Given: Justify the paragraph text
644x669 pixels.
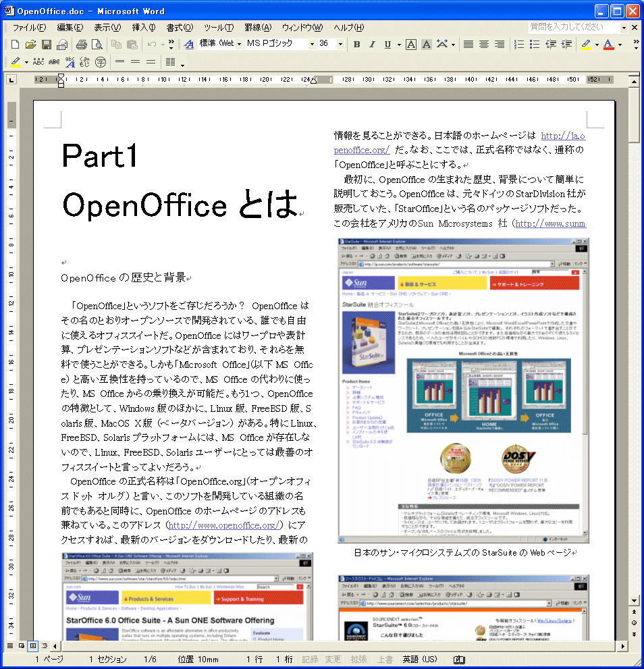Looking at the screenshot, I should [468, 44].
